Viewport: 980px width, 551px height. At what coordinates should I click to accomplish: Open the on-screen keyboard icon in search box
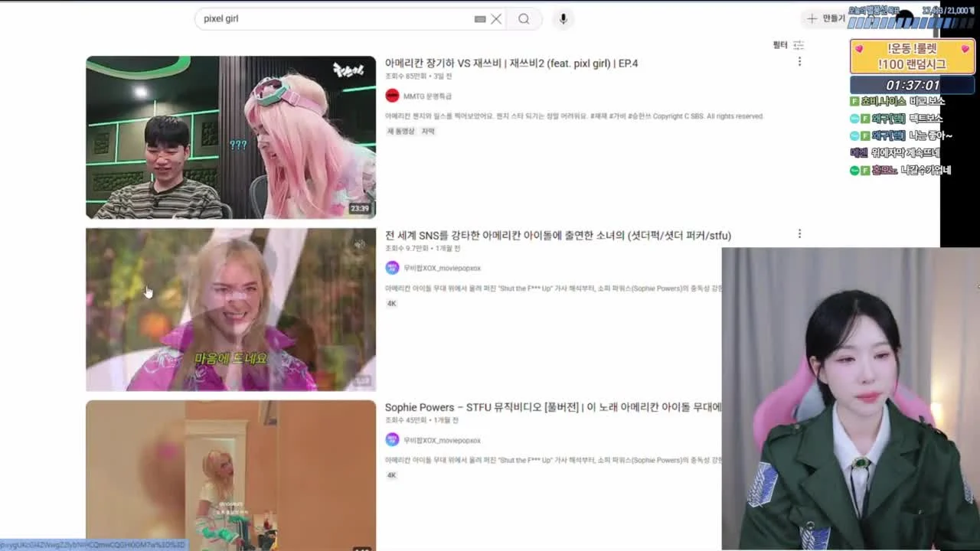pyautogui.click(x=480, y=19)
